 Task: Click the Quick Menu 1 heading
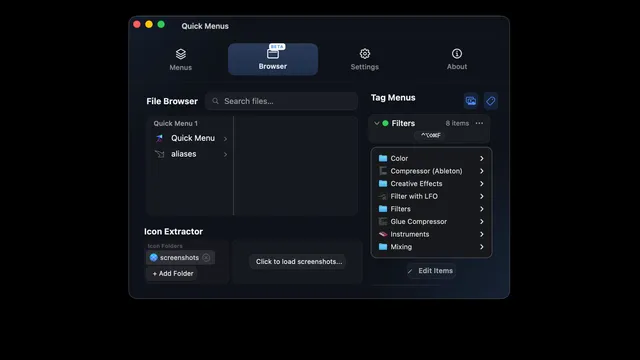click(x=176, y=123)
